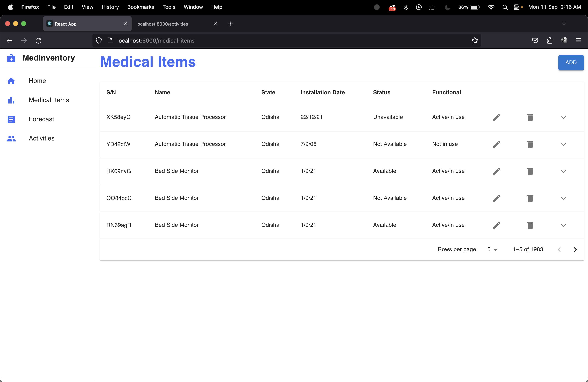
Task: Expand the XK58eyC row details
Action: pos(563,117)
